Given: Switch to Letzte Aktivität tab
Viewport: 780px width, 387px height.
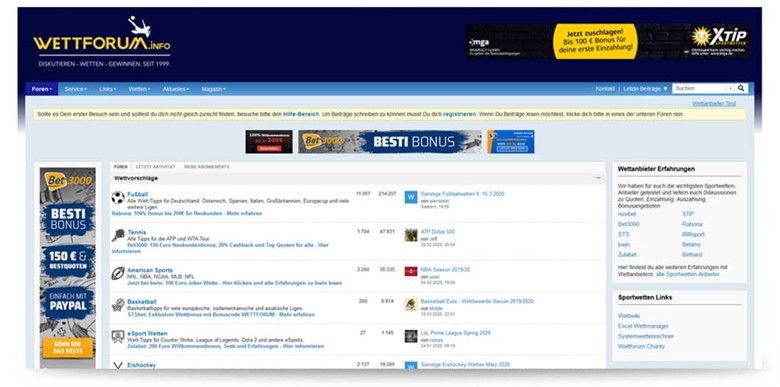Looking at the screenshot, I should [156, 167].
